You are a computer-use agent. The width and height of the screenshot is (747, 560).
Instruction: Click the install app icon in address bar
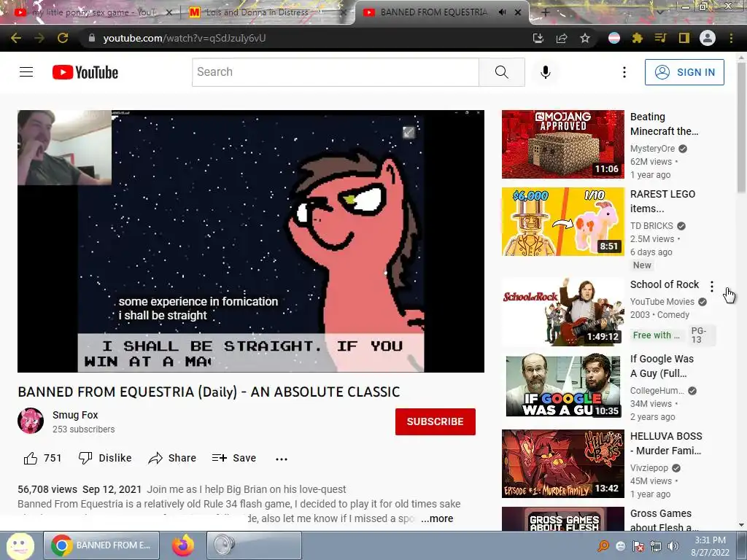tap(538, 38)
